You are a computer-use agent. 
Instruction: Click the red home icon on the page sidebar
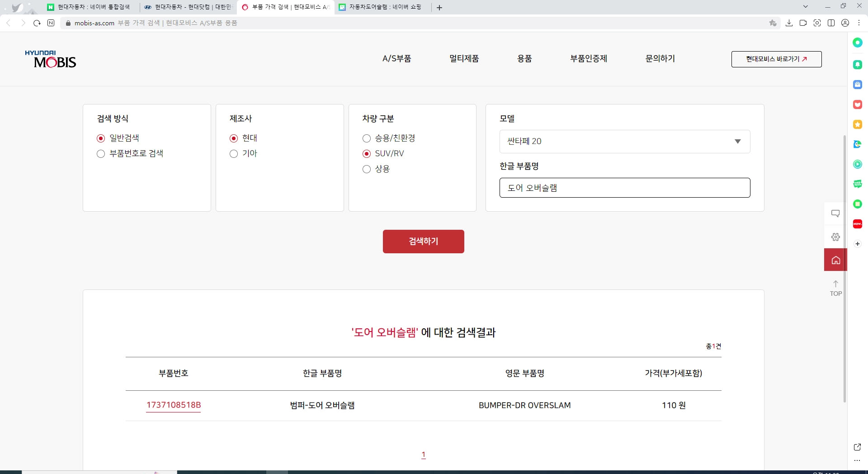click(835, 260)
